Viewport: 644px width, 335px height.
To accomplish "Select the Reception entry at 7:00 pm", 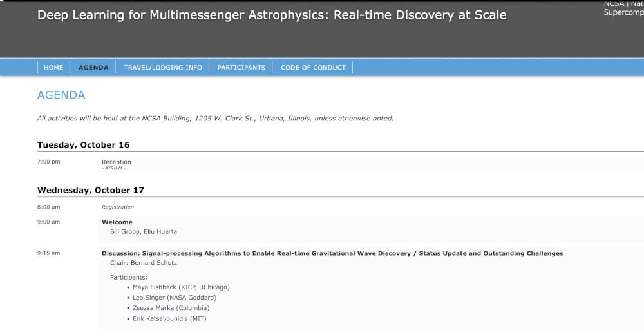I will [117, 162].
